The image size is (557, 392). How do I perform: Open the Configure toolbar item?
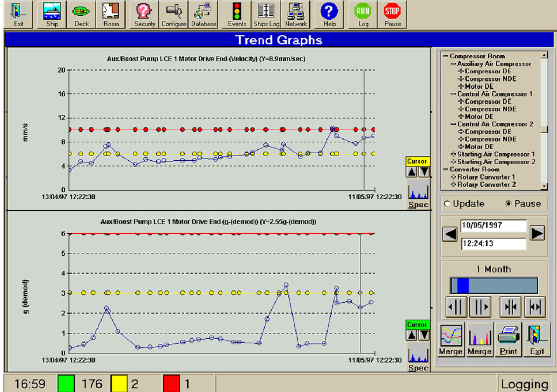click(174, 14)
